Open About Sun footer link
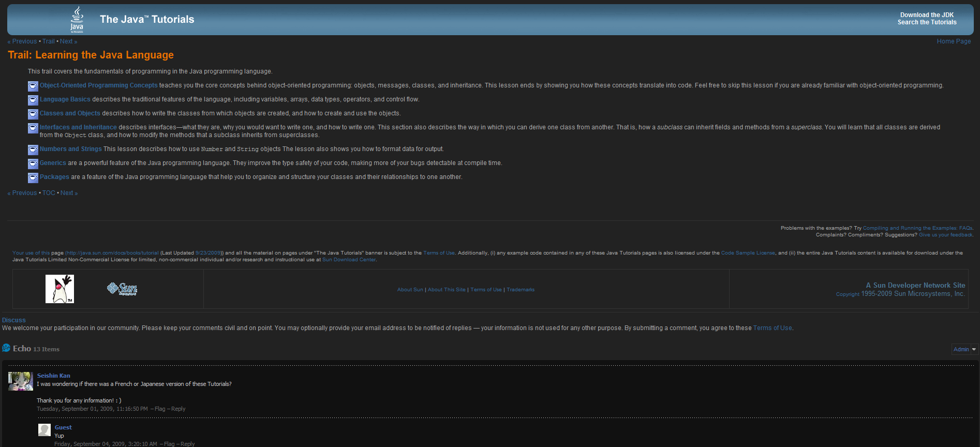 (410, 290)
